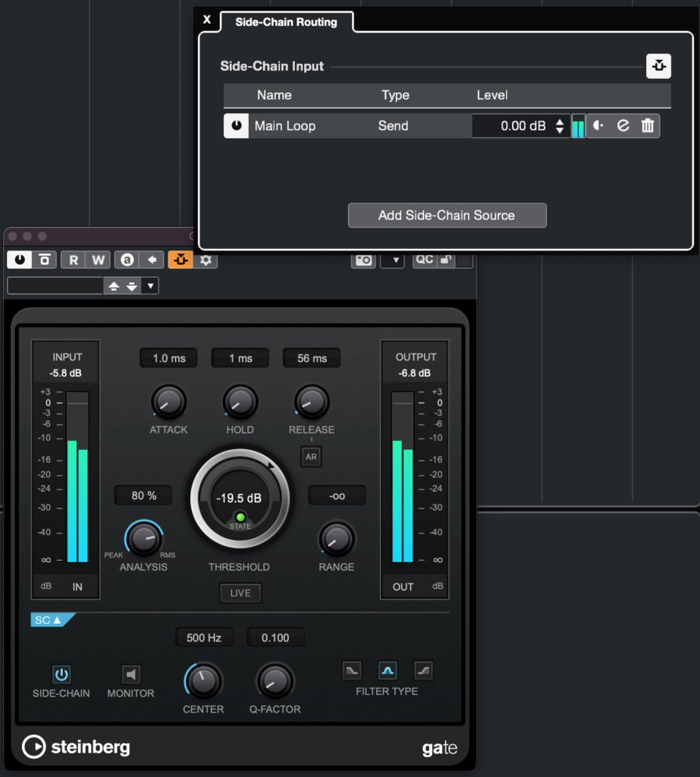Click the output level readout '-6.8 dB'
The width and height of the screenshot is (700, 777).
(415, 373)
